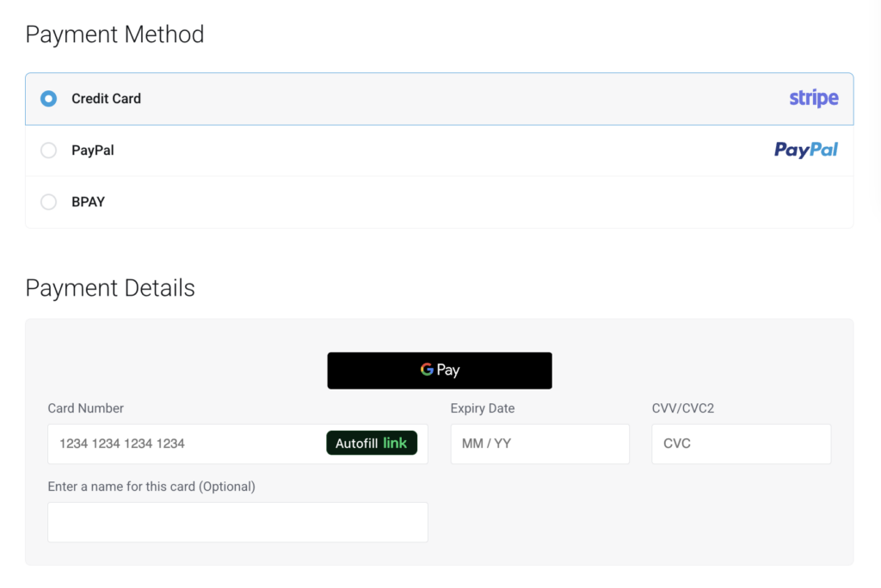Viewport: 881px width, 588px height.
Task: Focus the optional card name field
Action: 237,523
